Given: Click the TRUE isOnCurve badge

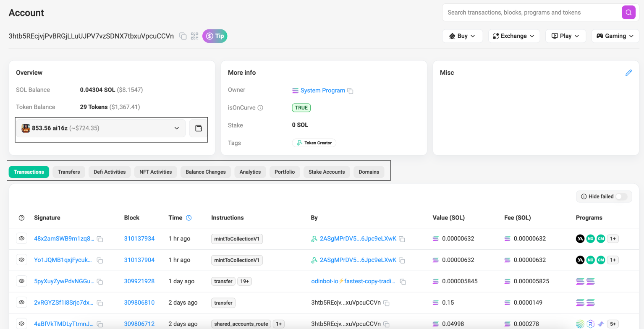Looking at the screenshot, I should (x=301, y=108).
